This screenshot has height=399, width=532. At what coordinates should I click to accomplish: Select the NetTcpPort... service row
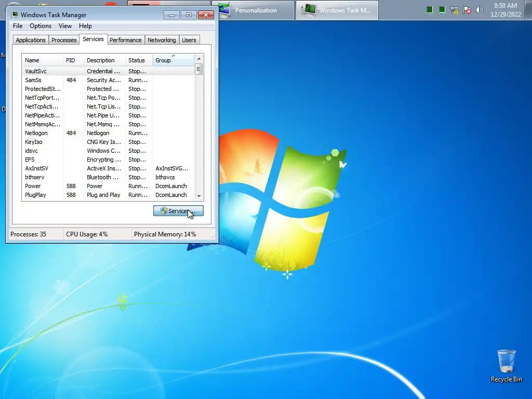coord(108,98)
